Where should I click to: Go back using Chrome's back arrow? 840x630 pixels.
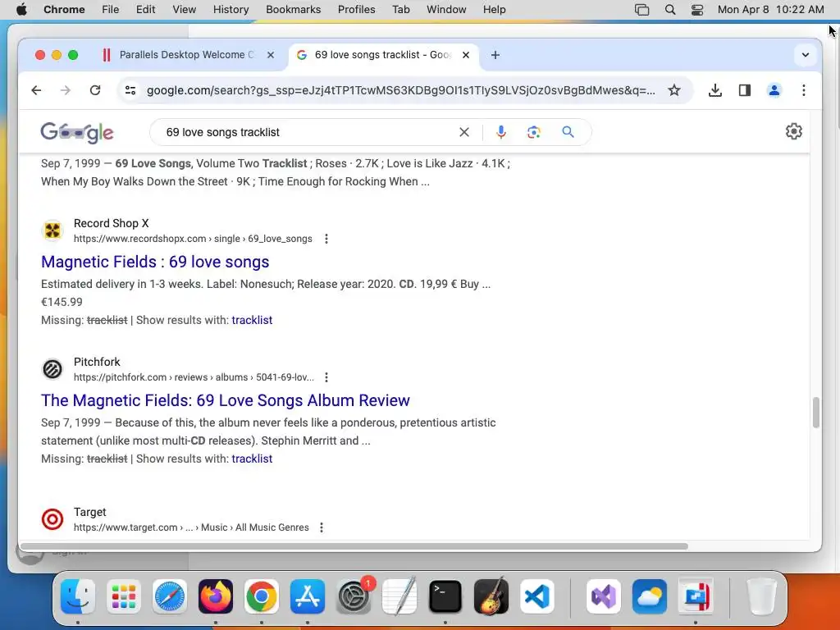click(x=36, y=90)
